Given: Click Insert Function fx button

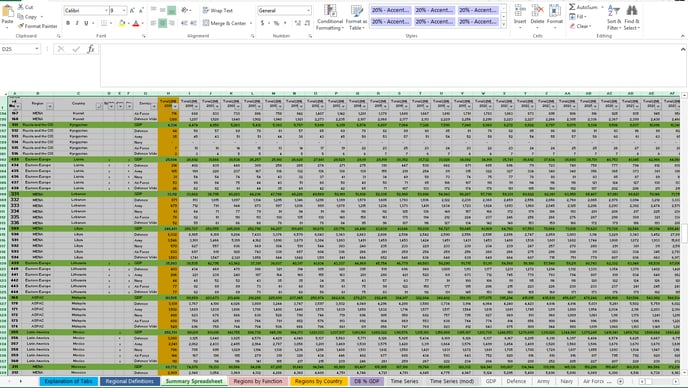Looking at the screenshot, I should click(91, 49).
